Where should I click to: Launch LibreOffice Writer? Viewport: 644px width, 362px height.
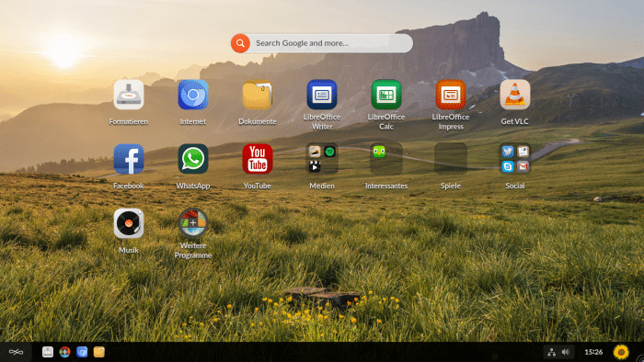tap(322, 95)
